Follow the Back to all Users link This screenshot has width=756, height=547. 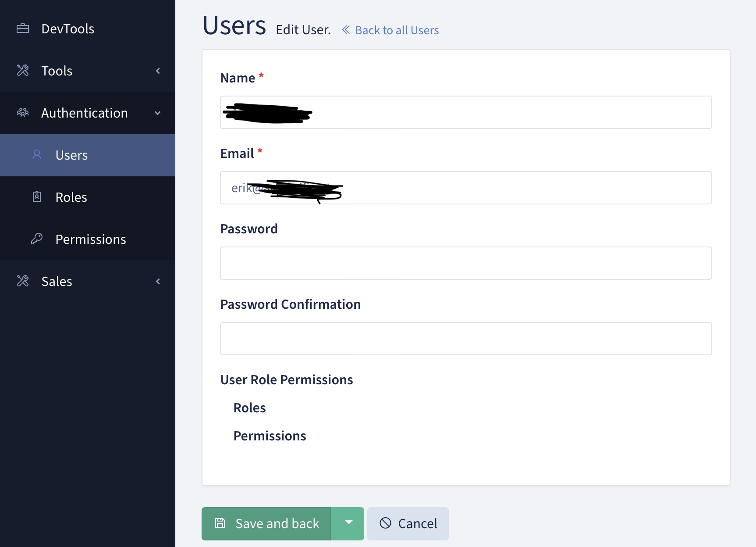(x=397, y=30)
